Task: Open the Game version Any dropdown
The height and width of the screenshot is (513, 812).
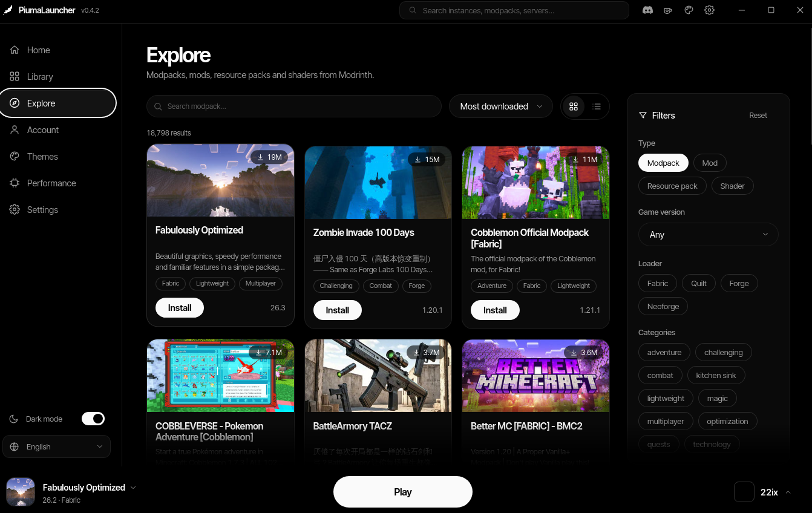Action: [708, 234]
